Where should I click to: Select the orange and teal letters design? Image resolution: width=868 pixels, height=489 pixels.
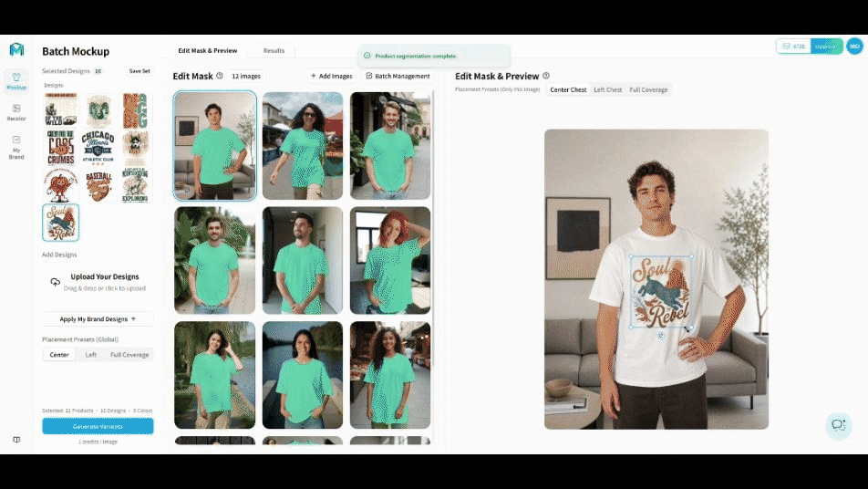point(136,109)
